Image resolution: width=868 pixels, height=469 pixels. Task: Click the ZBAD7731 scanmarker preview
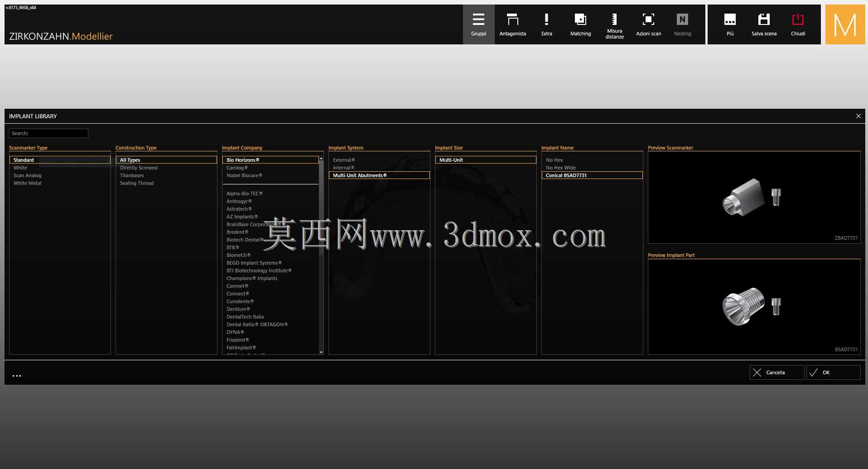click(754, 198)
